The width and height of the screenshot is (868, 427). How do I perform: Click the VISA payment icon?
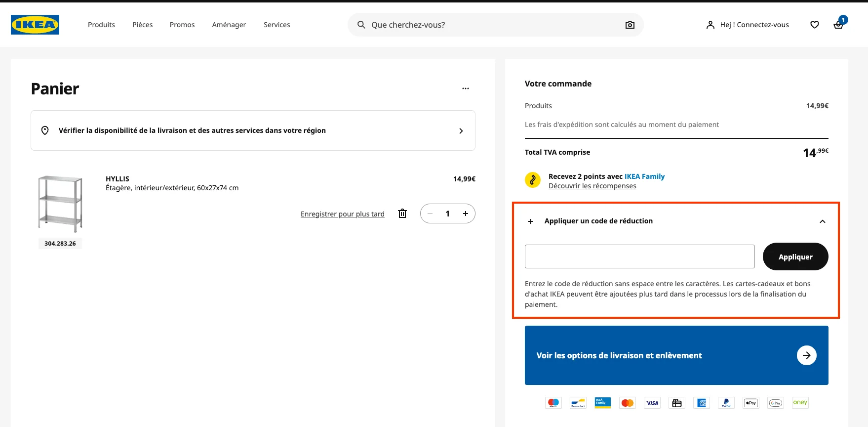[652, 403]
